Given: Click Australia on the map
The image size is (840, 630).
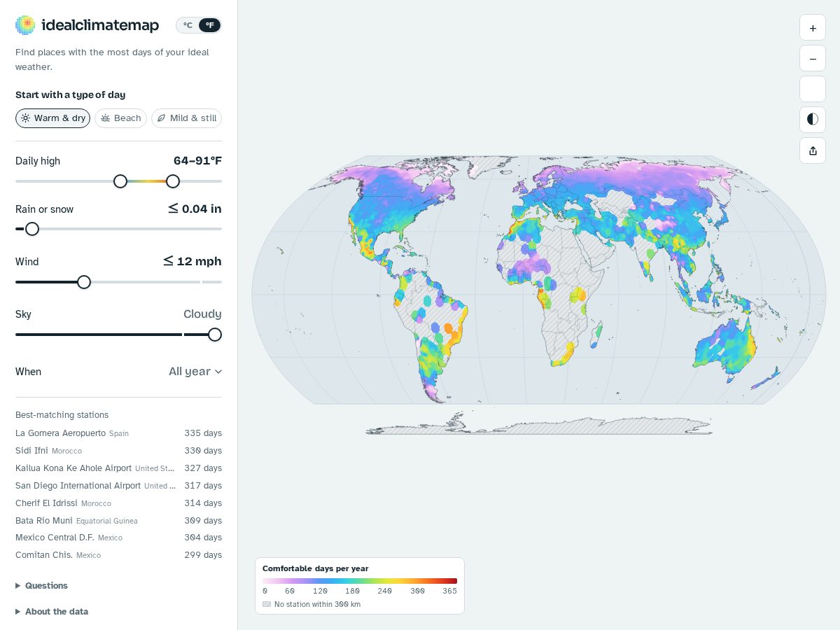Looking at the screenshot, I should click(x=724, y=348).
